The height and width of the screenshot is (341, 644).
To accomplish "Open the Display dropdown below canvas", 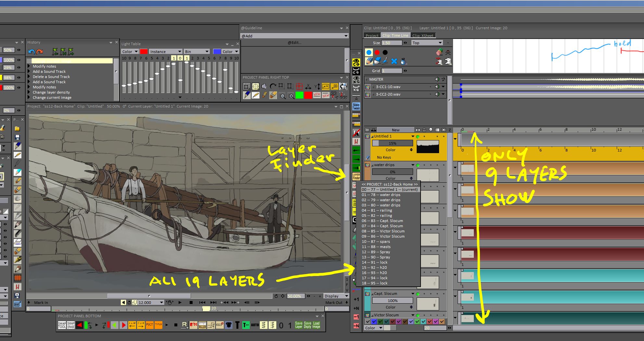I will tap(336, 296).
